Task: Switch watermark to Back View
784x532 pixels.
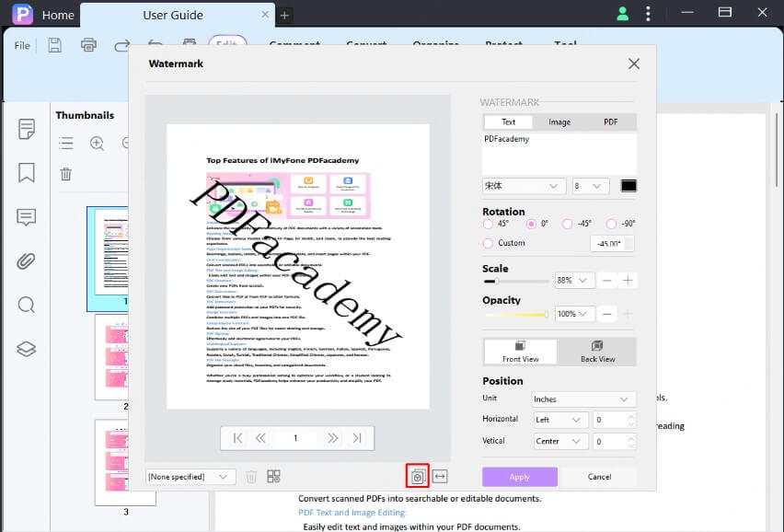Action: pos(597,352)
